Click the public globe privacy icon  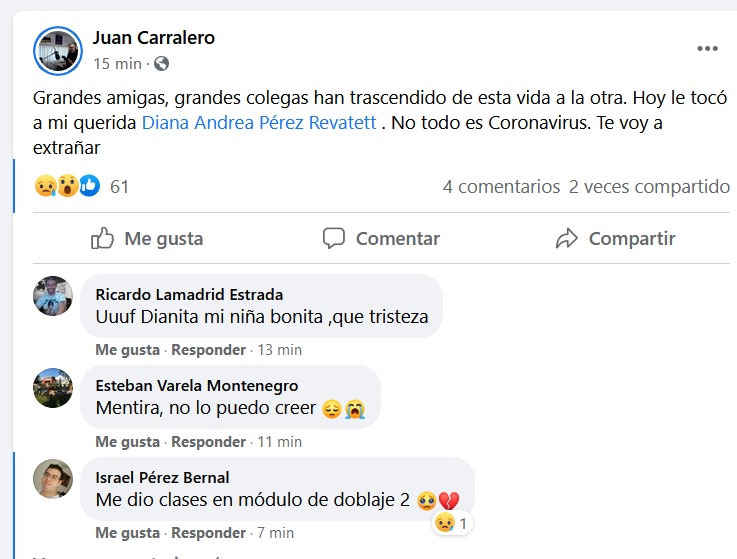click(162, 64)
